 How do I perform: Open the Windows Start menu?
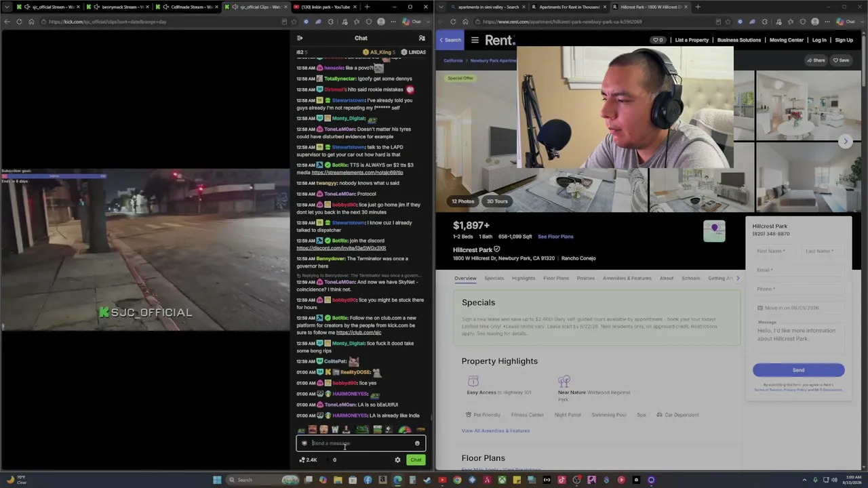click(x=217, y=480)
